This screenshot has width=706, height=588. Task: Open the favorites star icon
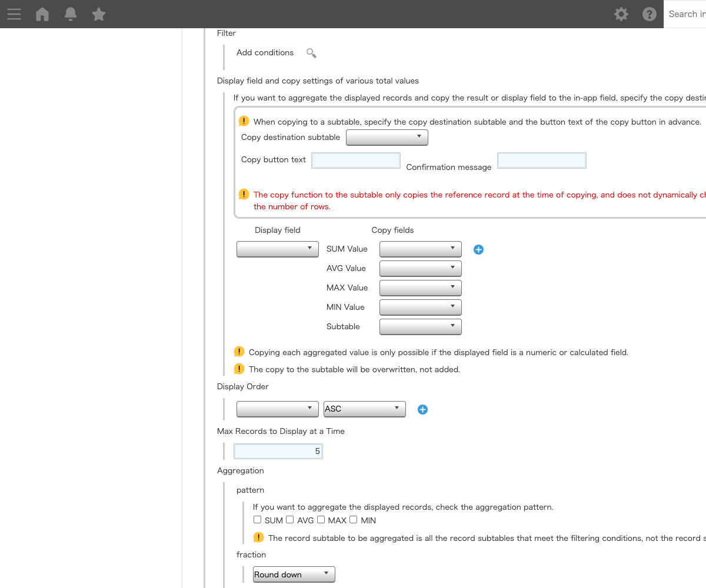point(99,14)
